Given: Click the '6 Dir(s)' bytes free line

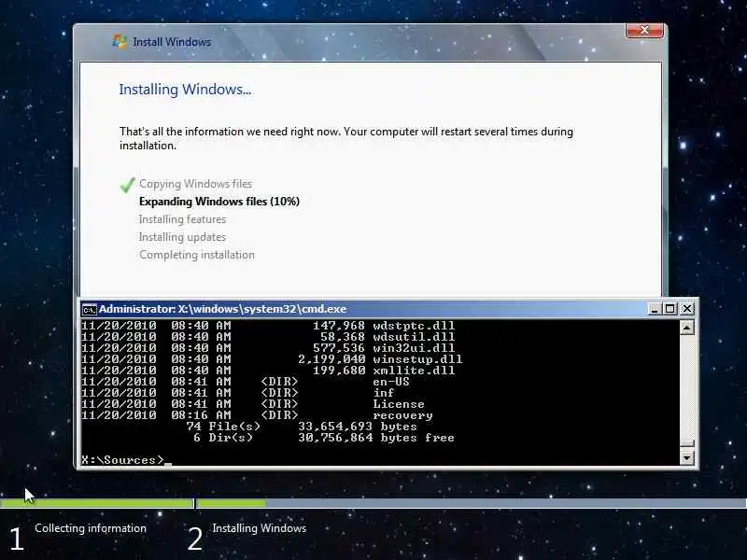Looking at the screenshot, I should click(x=324, y=438).
